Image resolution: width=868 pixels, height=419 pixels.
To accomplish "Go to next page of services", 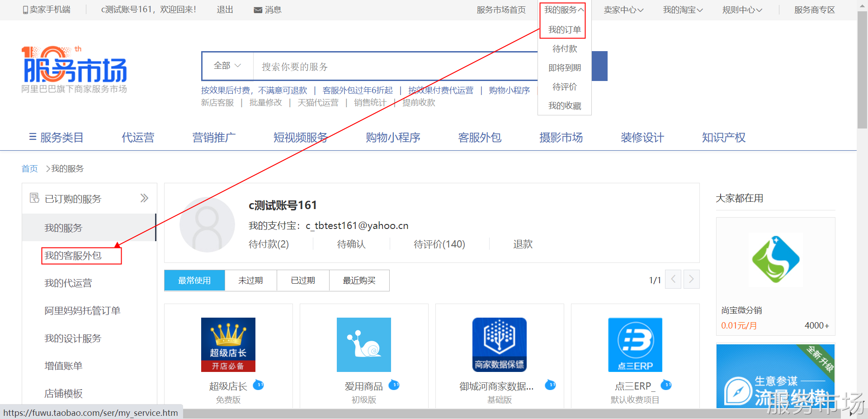I will (691, 279).
